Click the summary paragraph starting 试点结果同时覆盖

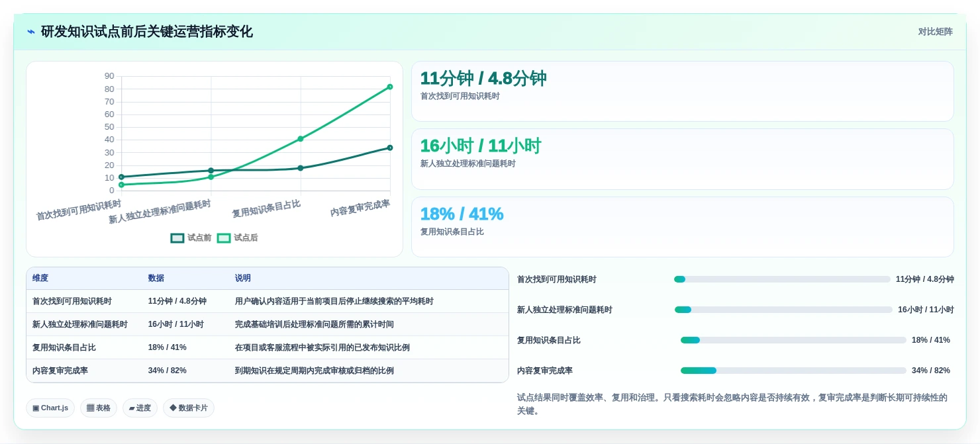(732, 404)
